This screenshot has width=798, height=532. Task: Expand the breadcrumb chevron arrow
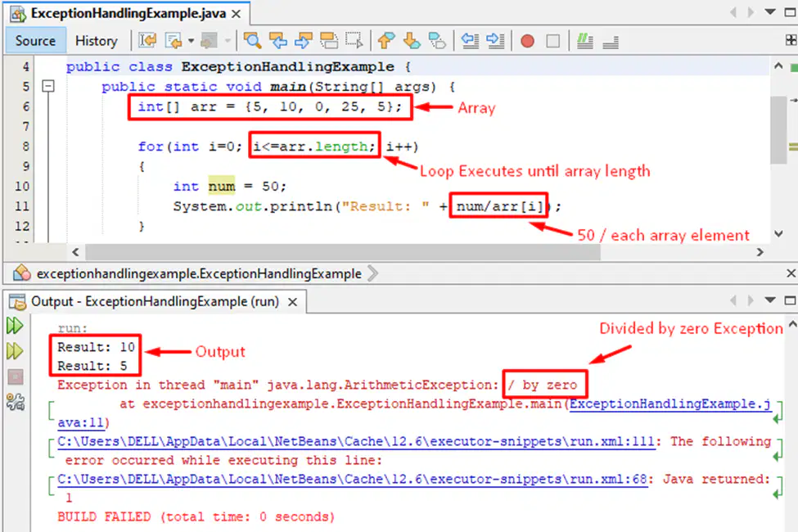point(373,274)
